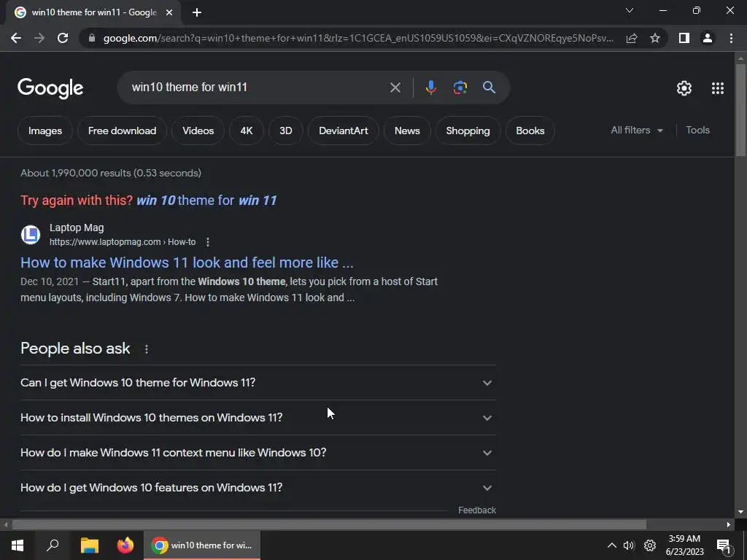Screen dimensions: 747x560
Task: View site information via lock icon
Action: 92,38
